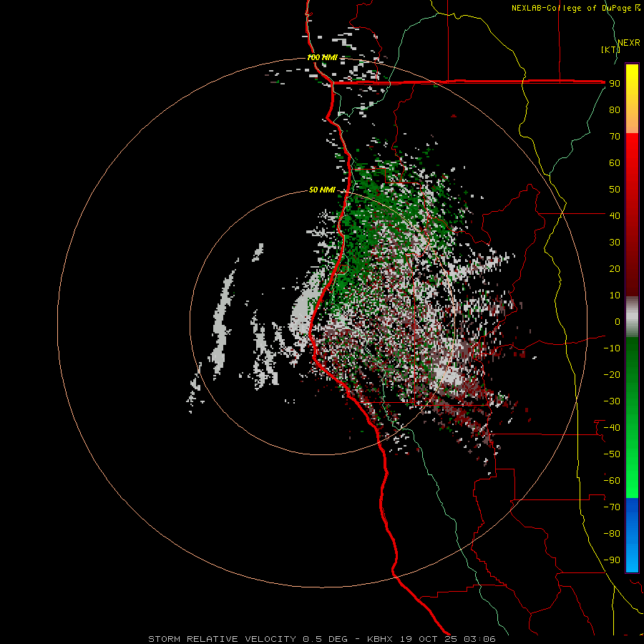Pick the yellow top segment of velocity scale

pos(632,99)
